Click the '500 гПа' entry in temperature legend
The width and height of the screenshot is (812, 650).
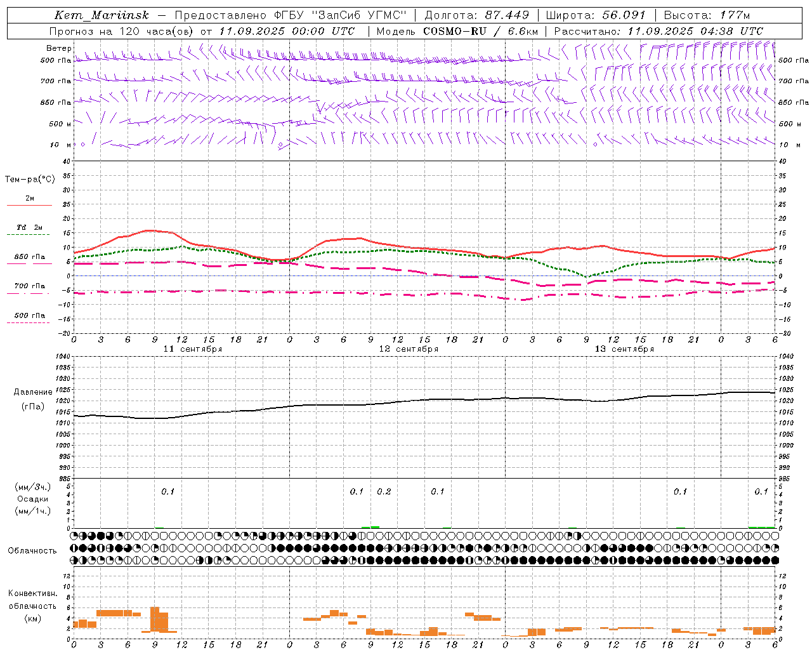29,315
